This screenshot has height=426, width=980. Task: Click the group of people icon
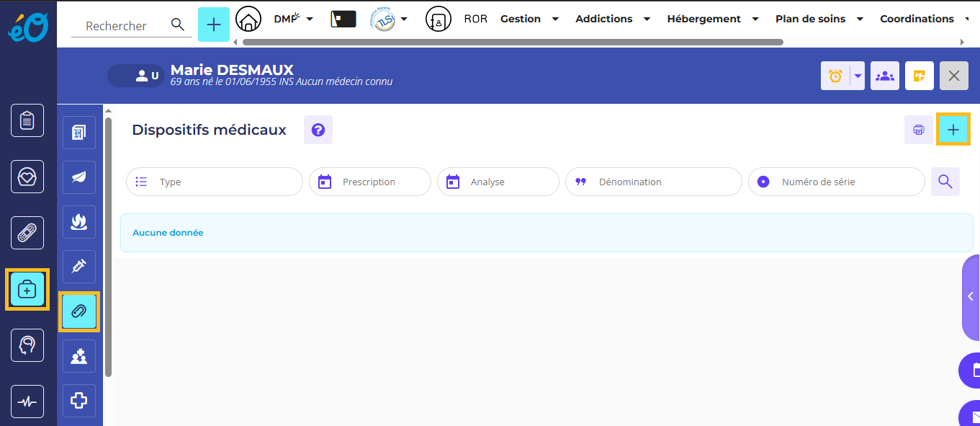pos(884,76)
